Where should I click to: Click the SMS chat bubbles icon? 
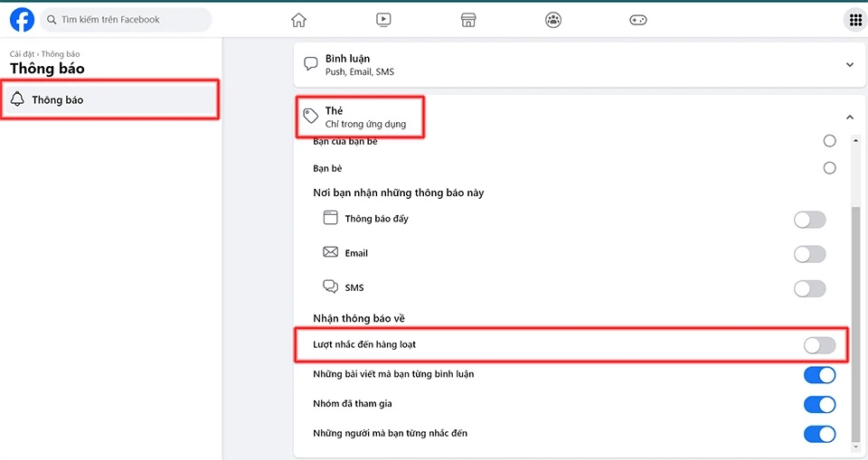[x=331, y=286]
